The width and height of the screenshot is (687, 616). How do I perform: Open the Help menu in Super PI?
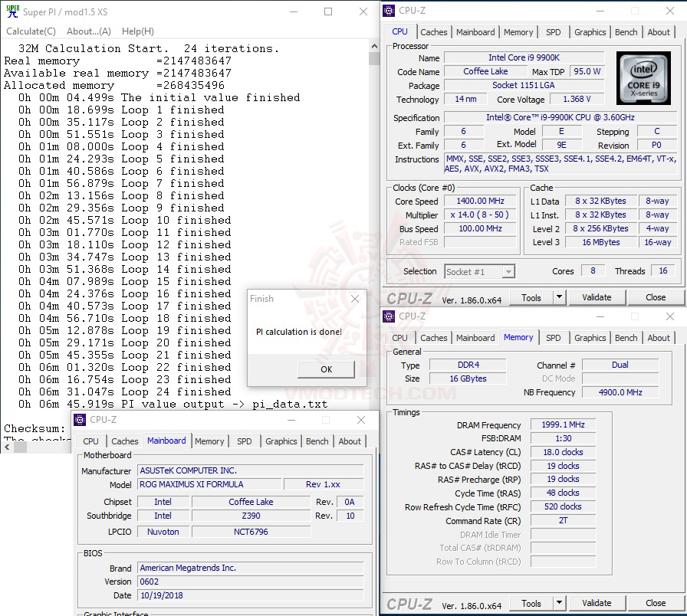(x=136, y=31)
